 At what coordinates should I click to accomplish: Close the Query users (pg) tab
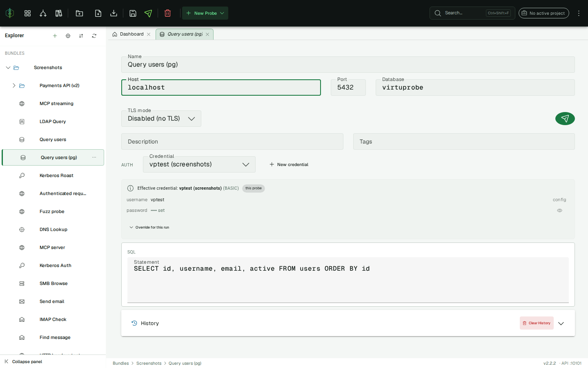[207, 34]
